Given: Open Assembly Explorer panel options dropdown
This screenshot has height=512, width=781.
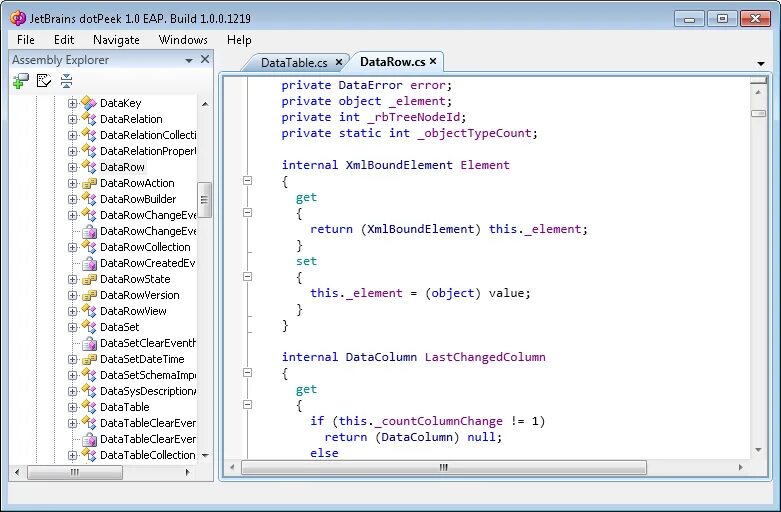Looking at the screenshot, I should 189,60.
